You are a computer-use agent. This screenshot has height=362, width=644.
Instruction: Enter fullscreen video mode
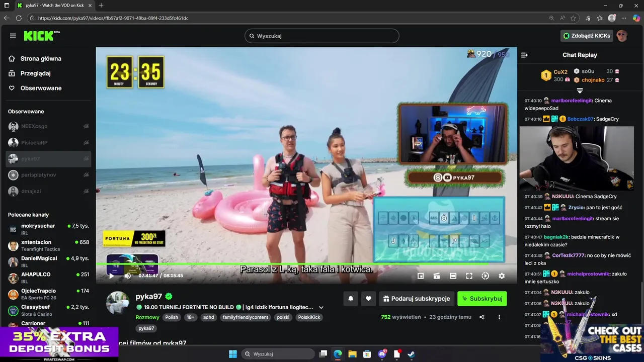tap(469, 276)
